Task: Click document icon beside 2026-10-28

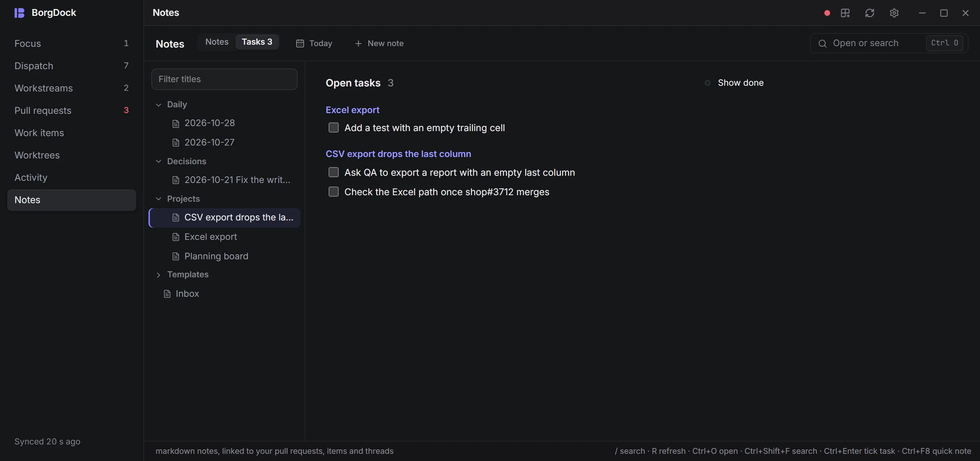Action: 175,123
